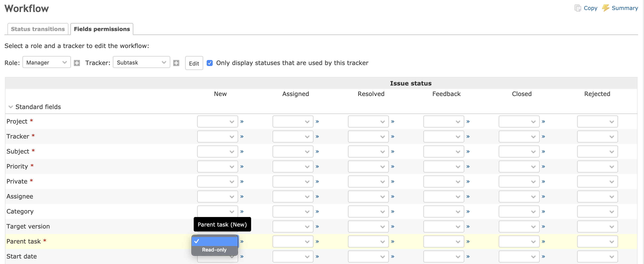Open Parent task dropdown under Closed

click(x=519, y=242)
